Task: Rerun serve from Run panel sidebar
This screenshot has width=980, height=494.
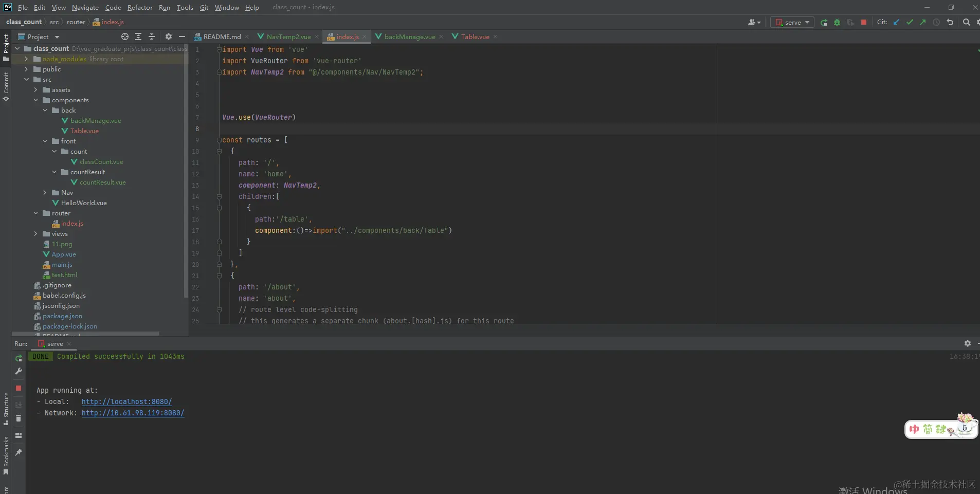Action: point(19,358)
